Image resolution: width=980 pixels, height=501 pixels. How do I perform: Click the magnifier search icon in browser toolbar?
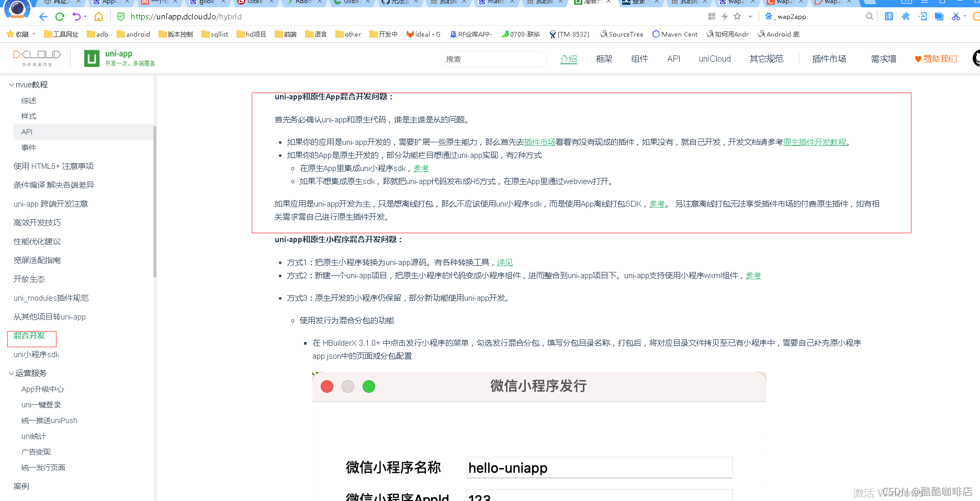[869, 17]
